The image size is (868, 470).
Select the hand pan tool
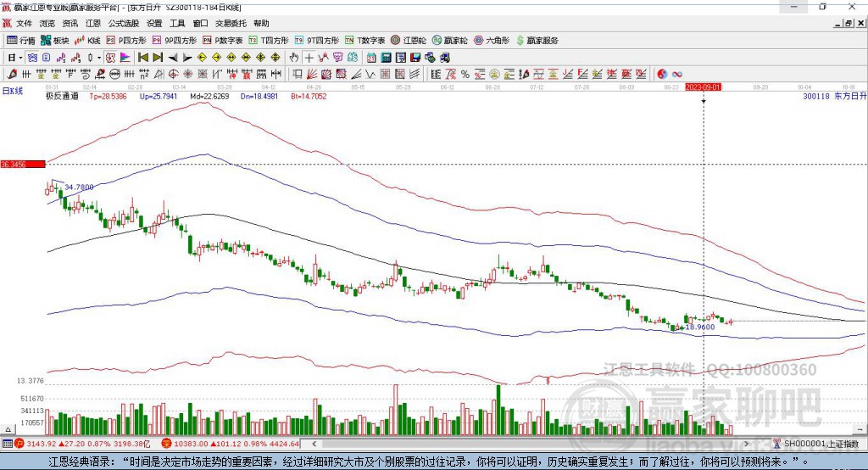(x=294, y=57)
